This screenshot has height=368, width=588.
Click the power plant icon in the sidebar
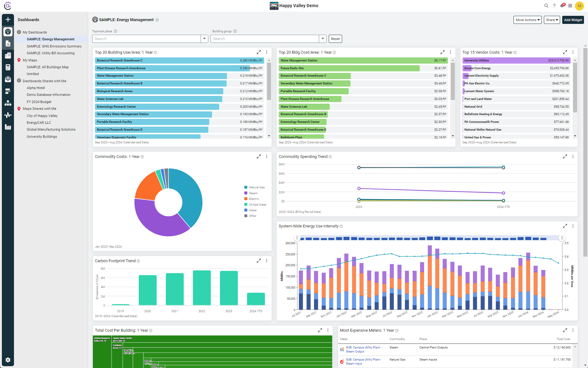pos(8,127)
